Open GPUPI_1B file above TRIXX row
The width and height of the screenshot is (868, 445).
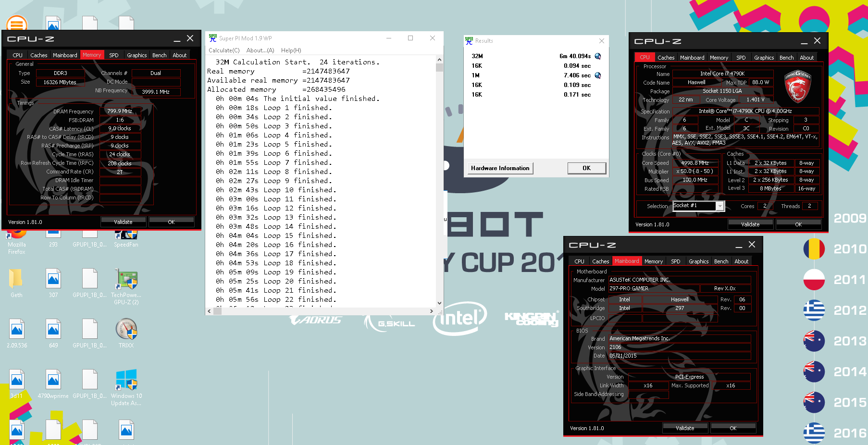(90, 284)
